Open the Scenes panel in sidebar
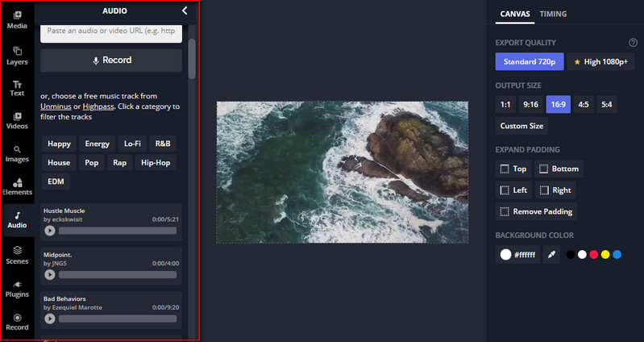The image size is (644, 342). [x=17, y=254]
